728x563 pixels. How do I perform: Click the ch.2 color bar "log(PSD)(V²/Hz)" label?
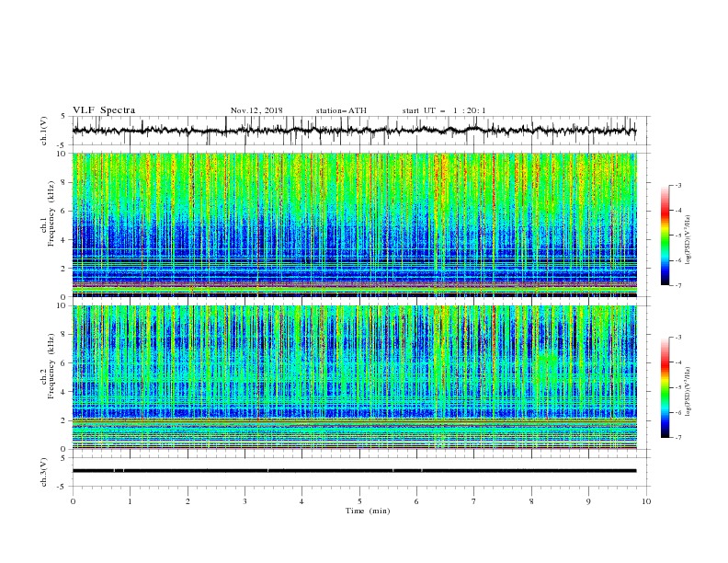[688, 392]
